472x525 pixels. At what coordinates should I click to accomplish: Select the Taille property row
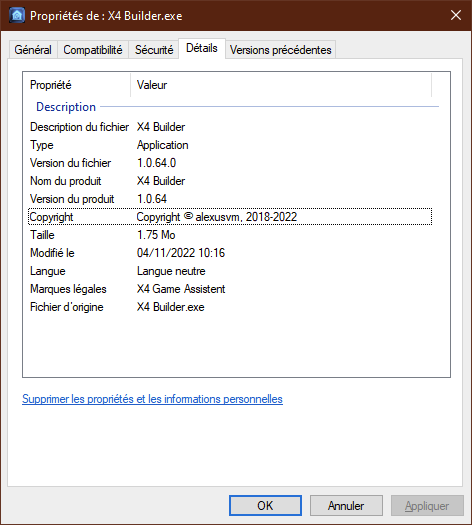[x=230, y=235]
